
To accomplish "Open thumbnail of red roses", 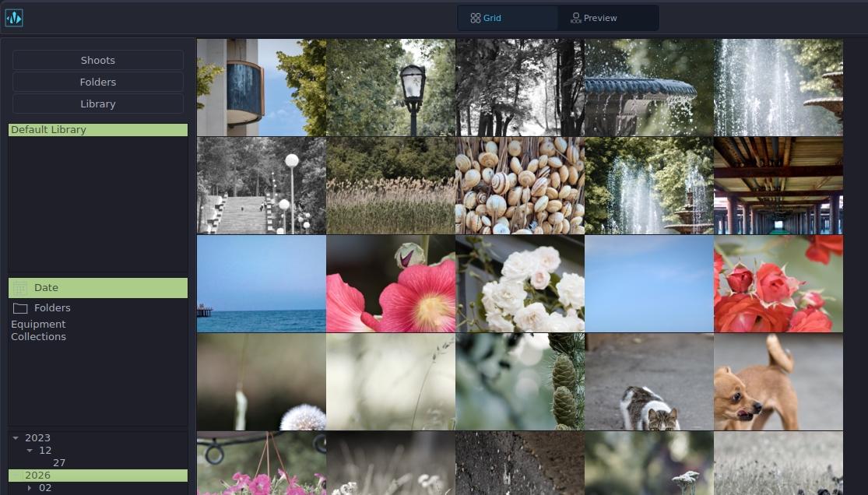I will pyautogui.click(x=778, y=284).
